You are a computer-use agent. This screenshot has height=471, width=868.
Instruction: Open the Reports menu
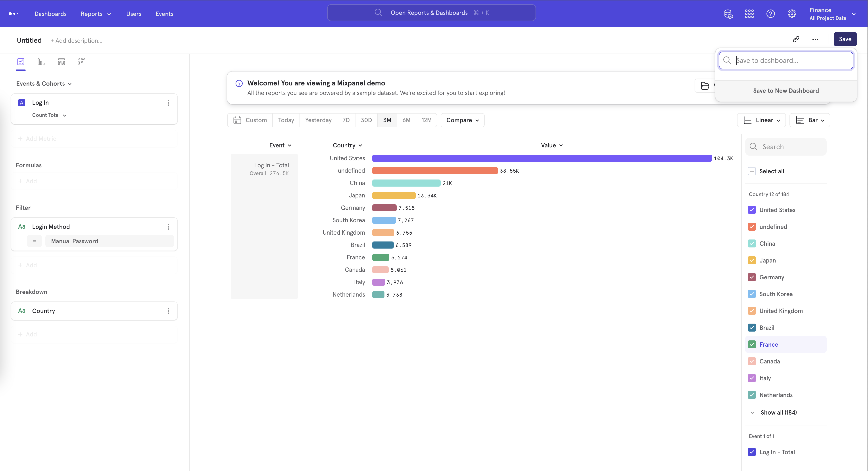tap(95, 14)
